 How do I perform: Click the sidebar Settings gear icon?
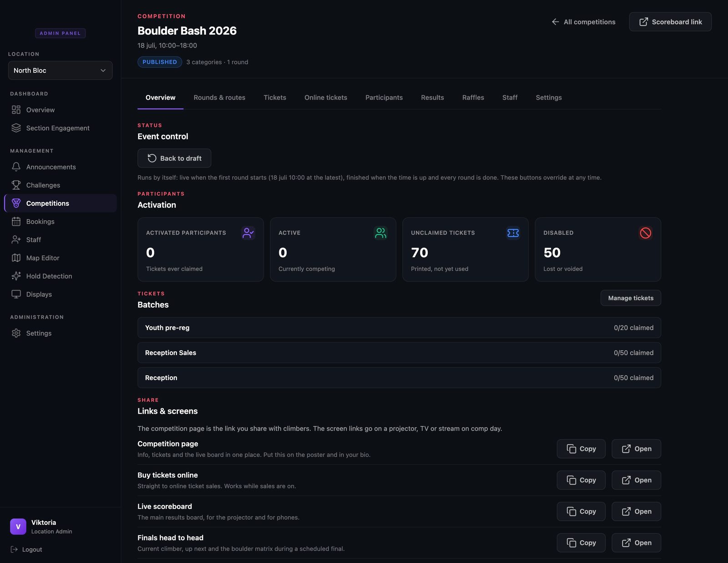(x=16, y=333)
